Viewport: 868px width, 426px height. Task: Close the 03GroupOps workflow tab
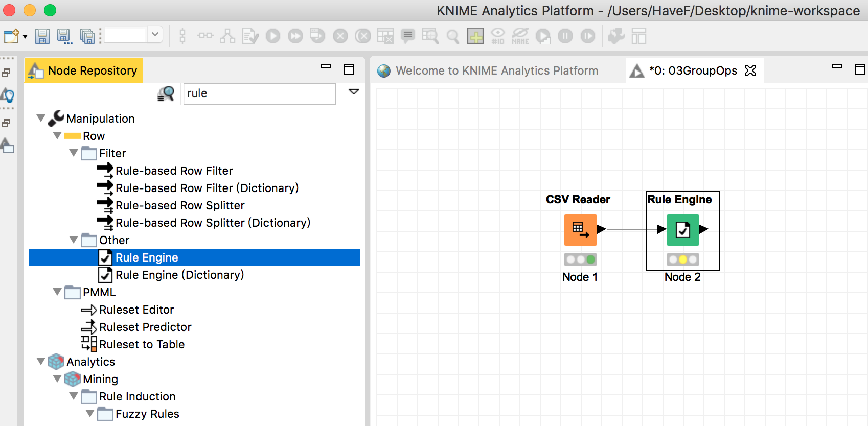pos(750,70)
